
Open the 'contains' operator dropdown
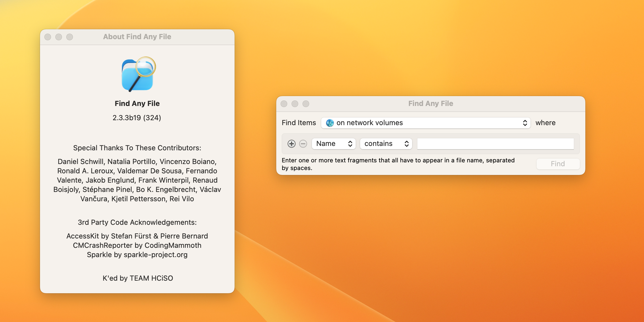pyautogui.click(x=386, y=144)
